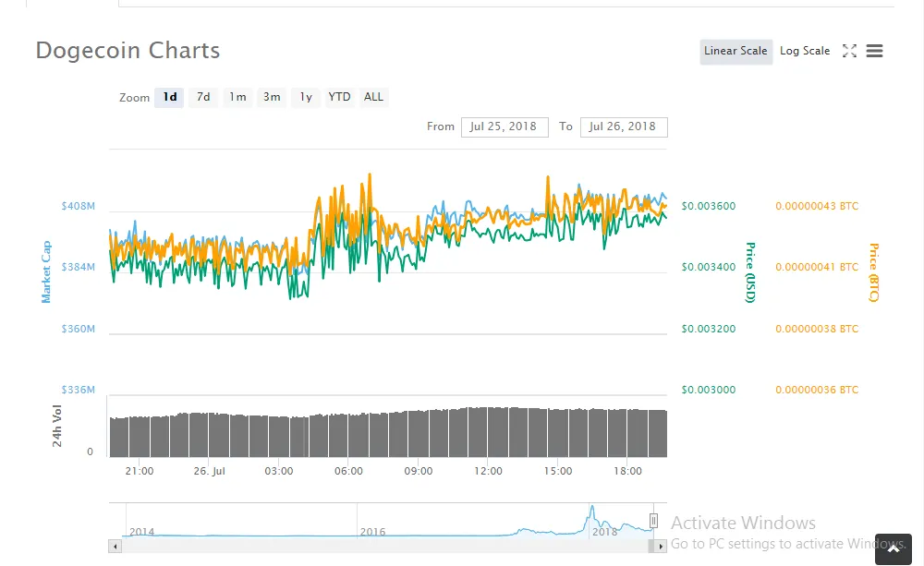Click the $0.003200 price tick
The height and width of the screenshot is (566, 924).
tap(709, 329)
